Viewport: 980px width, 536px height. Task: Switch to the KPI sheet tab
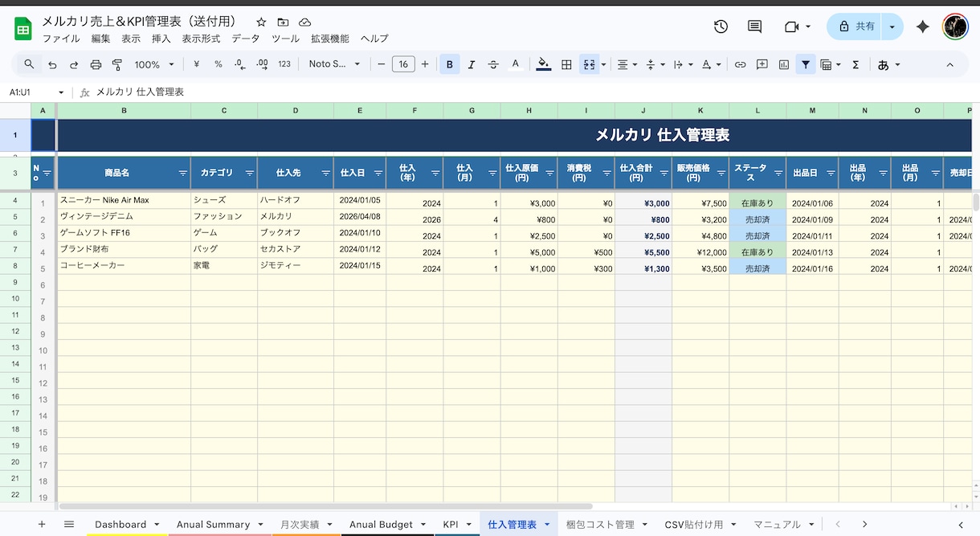(x=451, y=524)
